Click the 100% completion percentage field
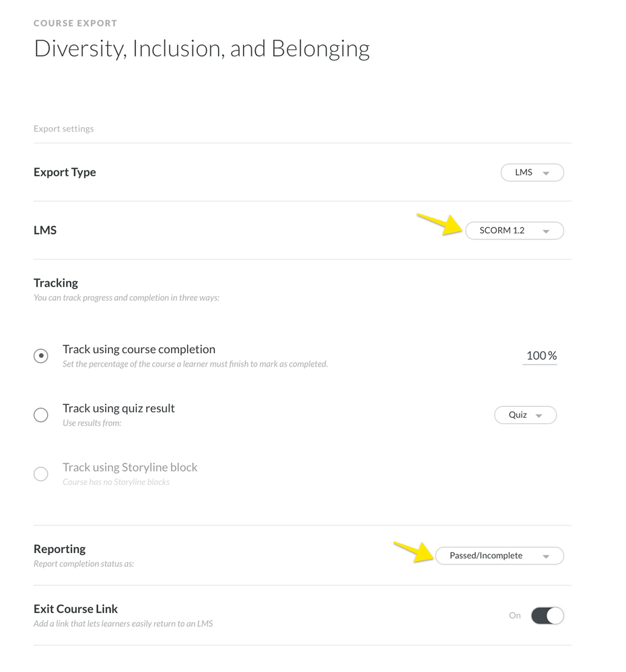The height and width of the screenshot is (672, 626). (540, 356)
